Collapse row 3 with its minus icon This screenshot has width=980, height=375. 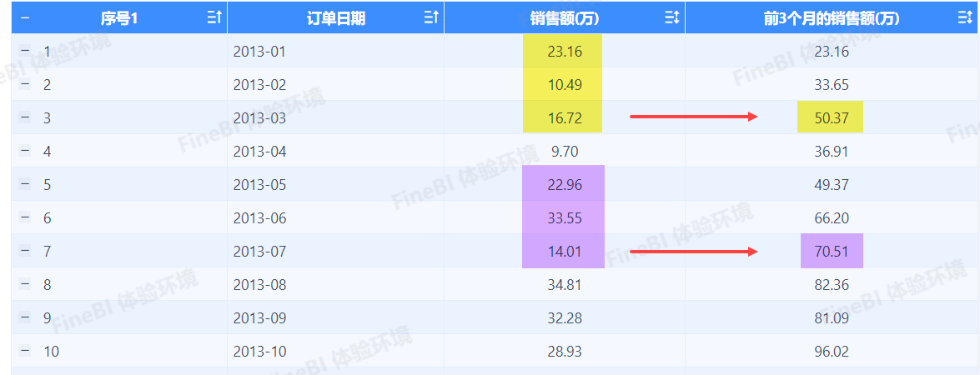25,117
